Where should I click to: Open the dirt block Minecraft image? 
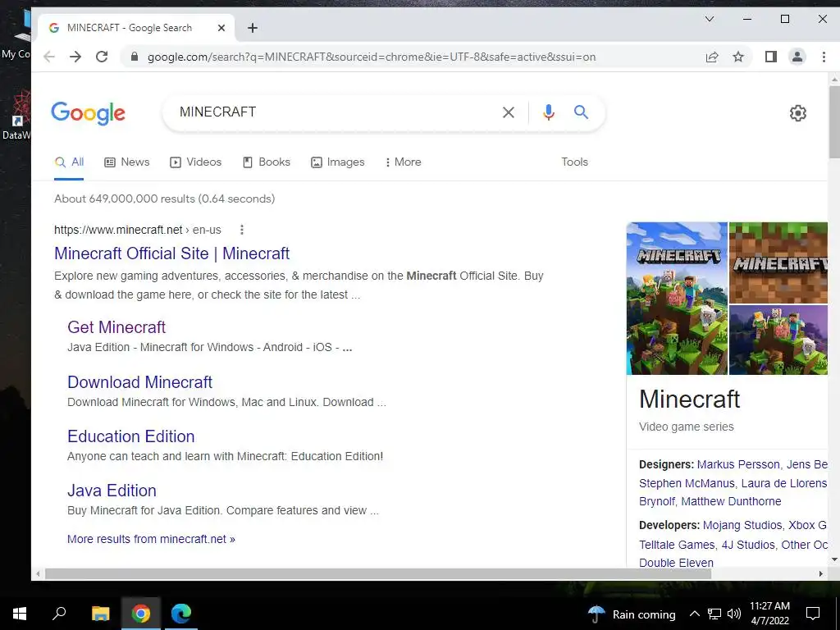[x=778, y=263]
